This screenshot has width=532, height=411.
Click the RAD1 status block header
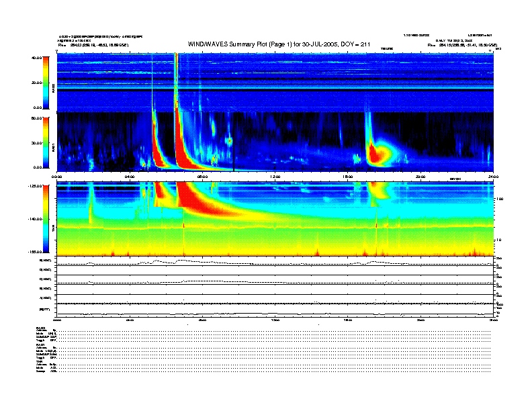tap(40, 345)
